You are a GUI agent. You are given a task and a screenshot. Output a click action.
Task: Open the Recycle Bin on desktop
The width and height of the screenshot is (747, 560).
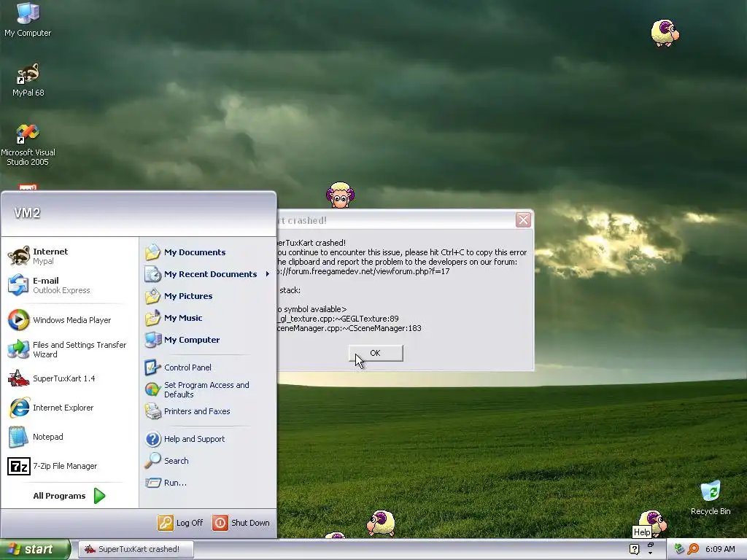pos(711,498)
